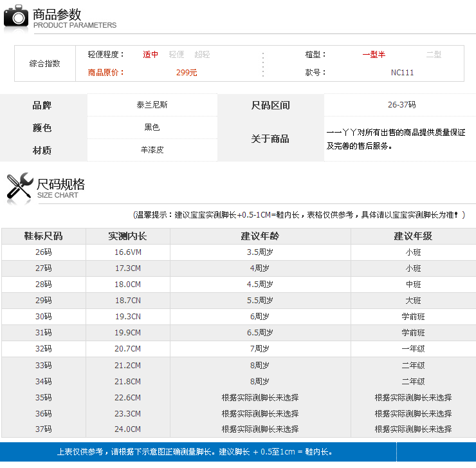Click the 羊漆皮 material value
Image resolution: width=476 pixels, height=468 pixels.
coord(152,150)
